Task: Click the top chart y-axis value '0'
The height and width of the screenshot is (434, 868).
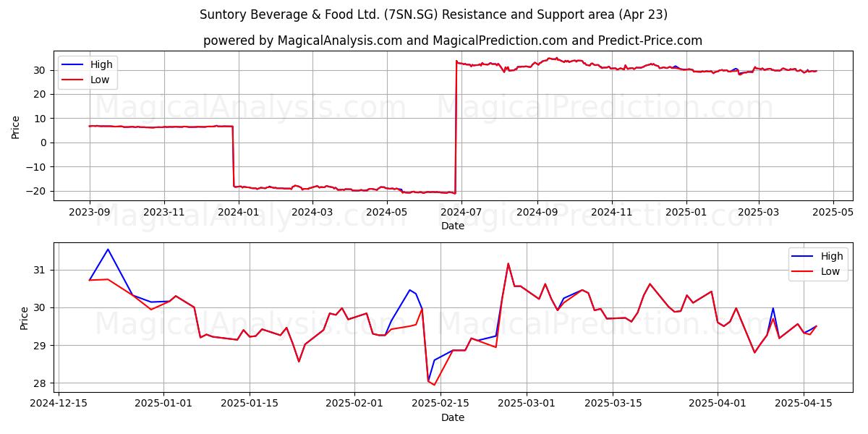Action: pos(45,142)
